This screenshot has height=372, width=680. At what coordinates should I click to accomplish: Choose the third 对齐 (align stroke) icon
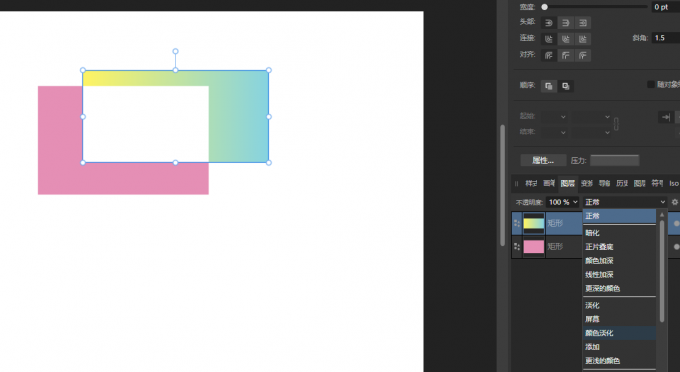point(583,55)
